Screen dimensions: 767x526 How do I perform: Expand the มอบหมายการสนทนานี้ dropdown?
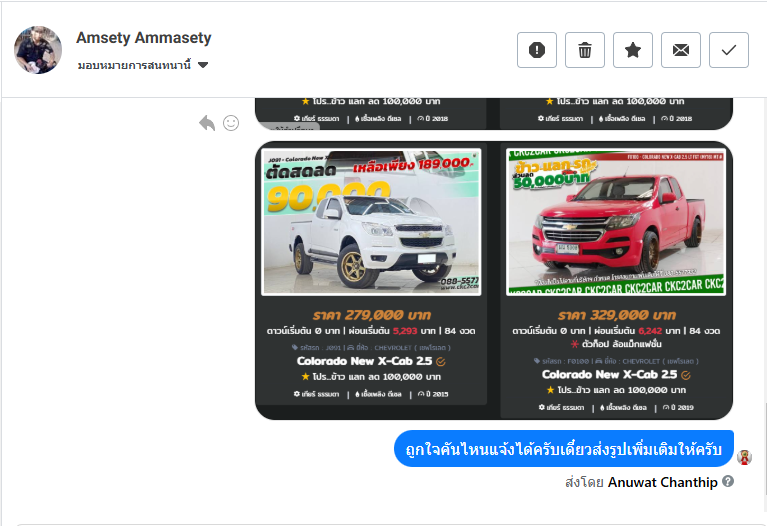click(x=143, y=65)
